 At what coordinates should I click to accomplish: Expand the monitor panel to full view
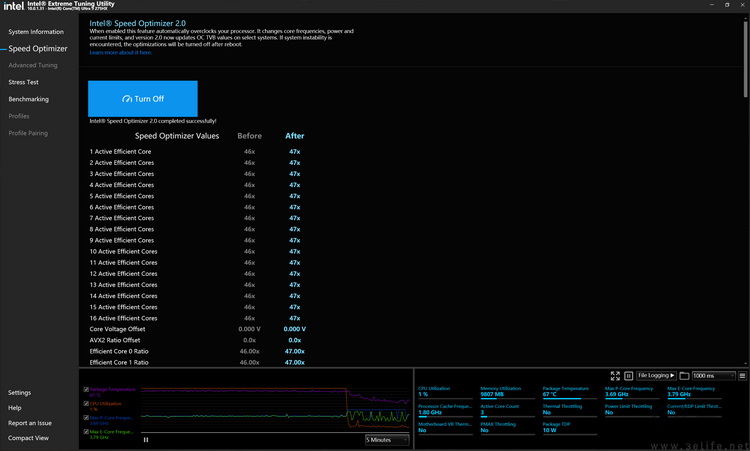coord(615,376)
